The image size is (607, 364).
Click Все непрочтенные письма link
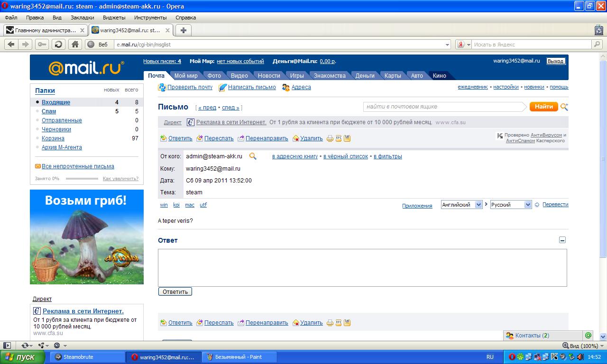point(78,166)
